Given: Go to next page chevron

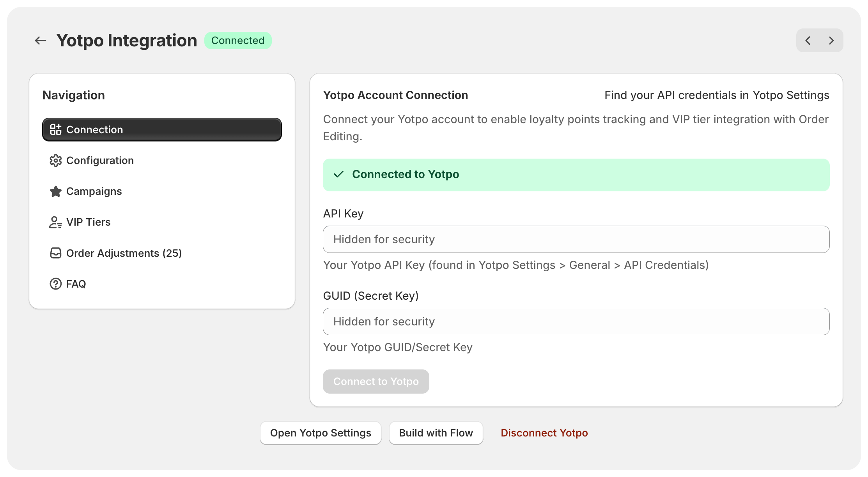Looking at the screenshot, I should pos(831,41).
